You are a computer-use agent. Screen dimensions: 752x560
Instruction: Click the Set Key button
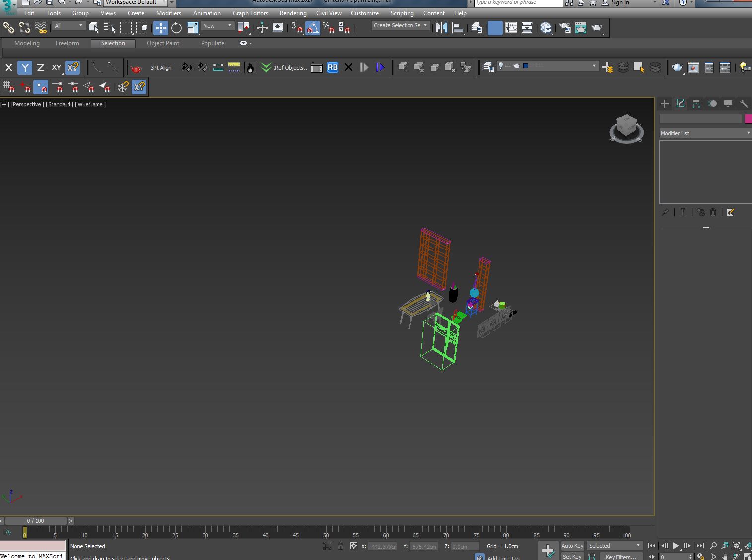pos(572,557)
